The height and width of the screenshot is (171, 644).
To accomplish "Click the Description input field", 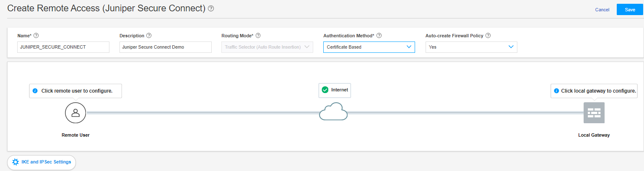I will click(x=165, y=47).
